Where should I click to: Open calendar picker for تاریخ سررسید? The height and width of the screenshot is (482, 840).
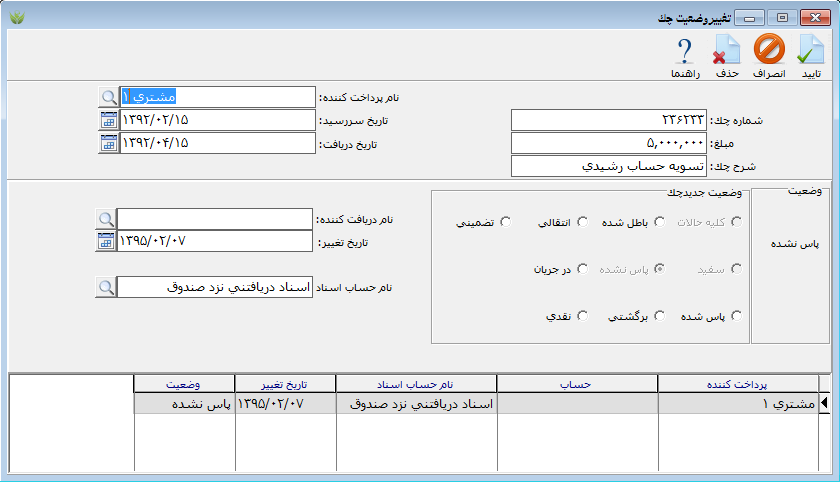(x=108, y=120)
